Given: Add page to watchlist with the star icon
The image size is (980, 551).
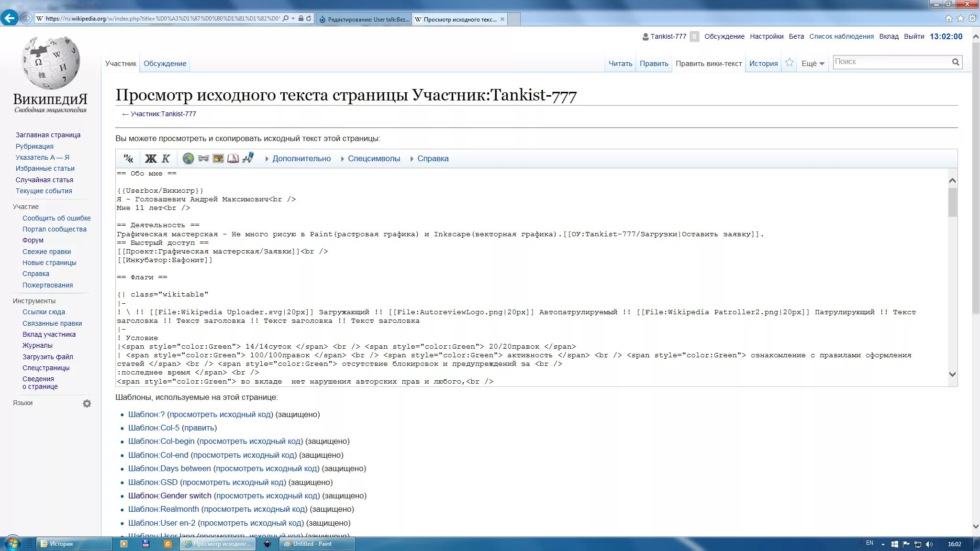Looking at the screenshot, I should (x=790, y=63).
